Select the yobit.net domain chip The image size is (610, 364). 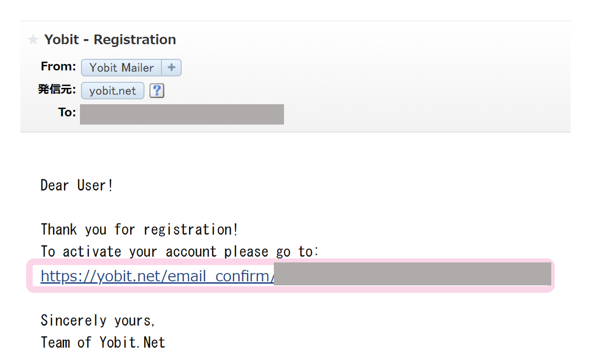point(113,91)
